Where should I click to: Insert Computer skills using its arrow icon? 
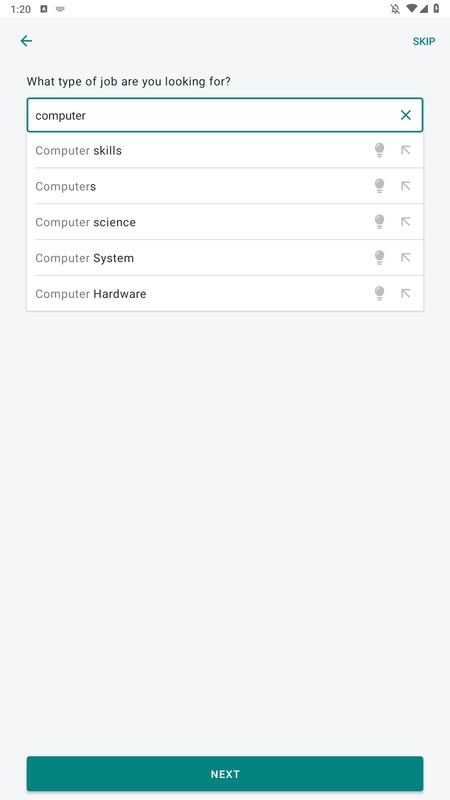pos(406,150)
